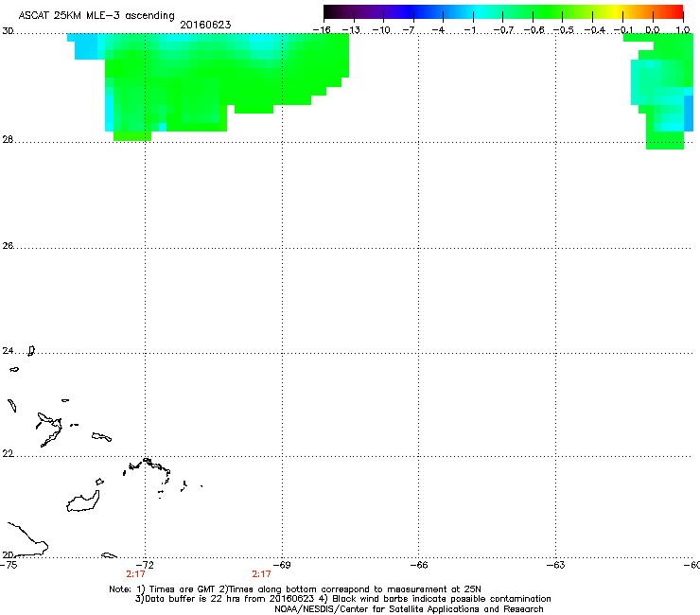Click the red '2:17' time below -72
Viewport: 700px width, 615px height.
[135, 574]
